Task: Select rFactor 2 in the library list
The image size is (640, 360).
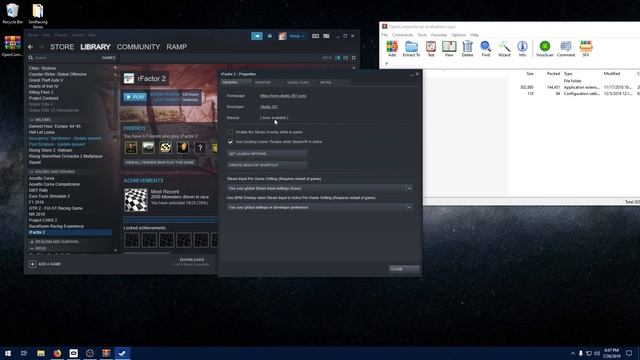Action: 69,232
